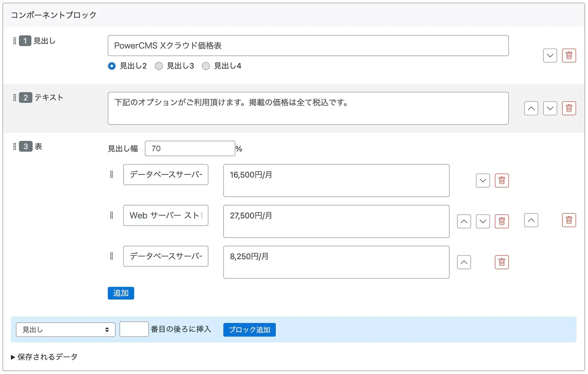Delete the 見出し heading block via trash icon
This screenshot has width=588, height=374.
click(569, 55)
